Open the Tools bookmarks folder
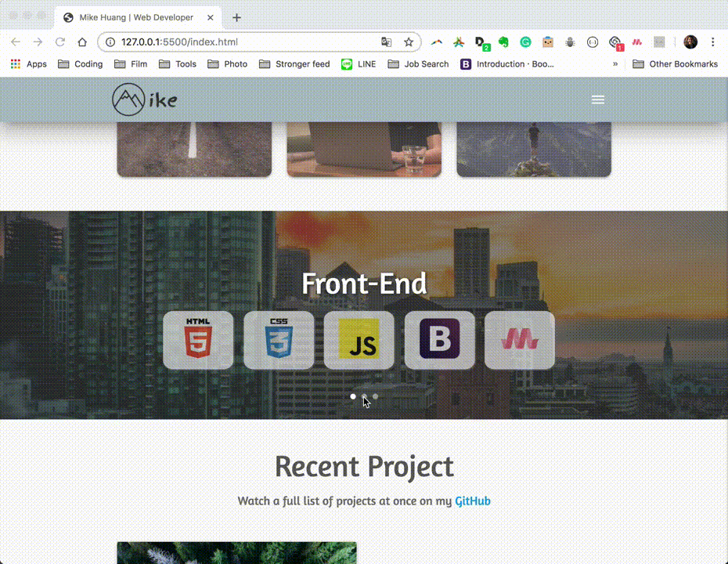Image resolution: width=728 pixels, height=564 pixels. tap(178, 64)
